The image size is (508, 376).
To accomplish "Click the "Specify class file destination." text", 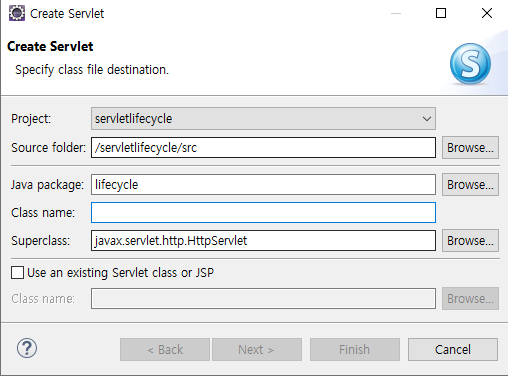I will [92, 70].
